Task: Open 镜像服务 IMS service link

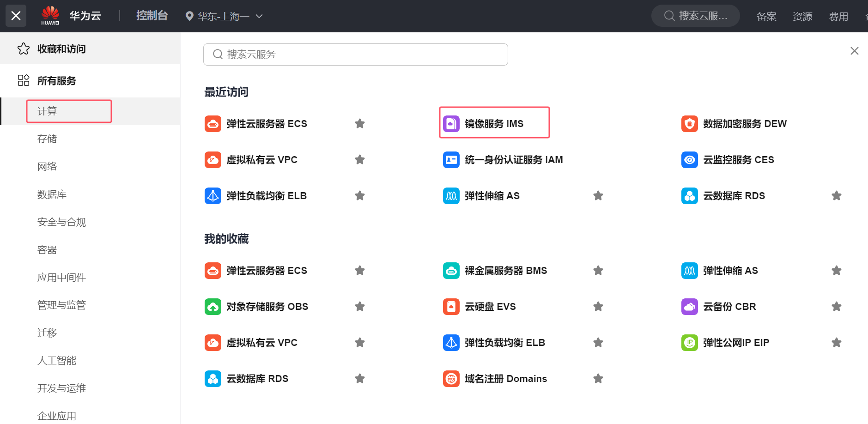Action: [x=494, y=124]
